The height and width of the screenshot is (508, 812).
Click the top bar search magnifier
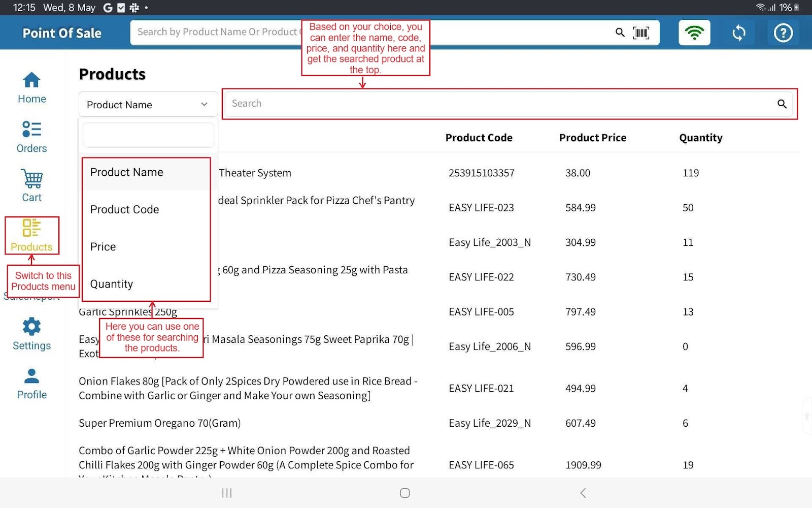click(620, 33)
